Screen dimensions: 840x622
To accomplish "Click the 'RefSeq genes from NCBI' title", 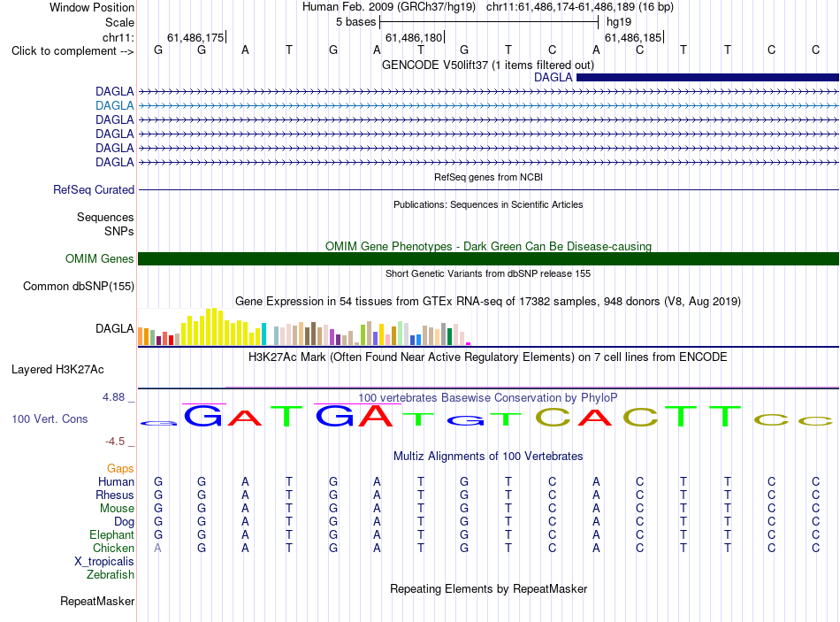I will 489,178.
